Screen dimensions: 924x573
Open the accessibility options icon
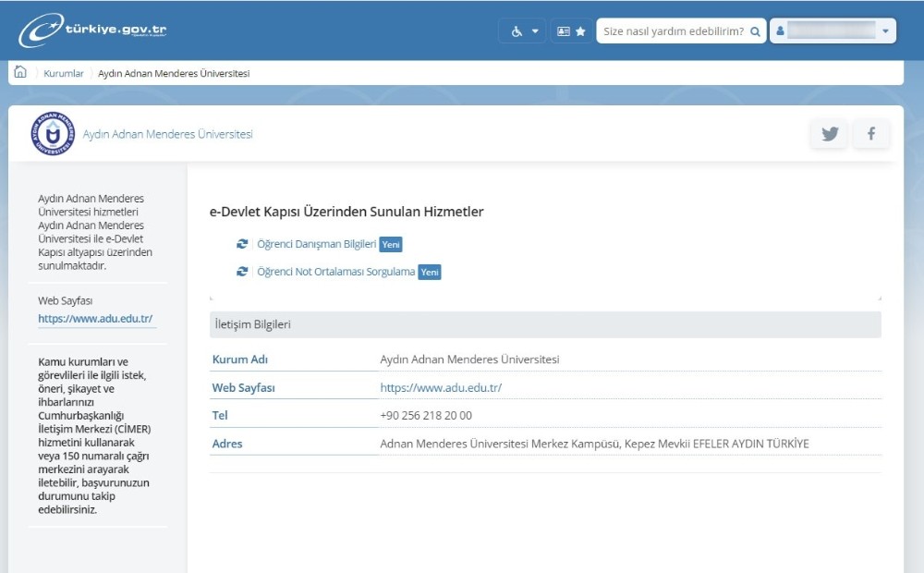pos(515,30)
